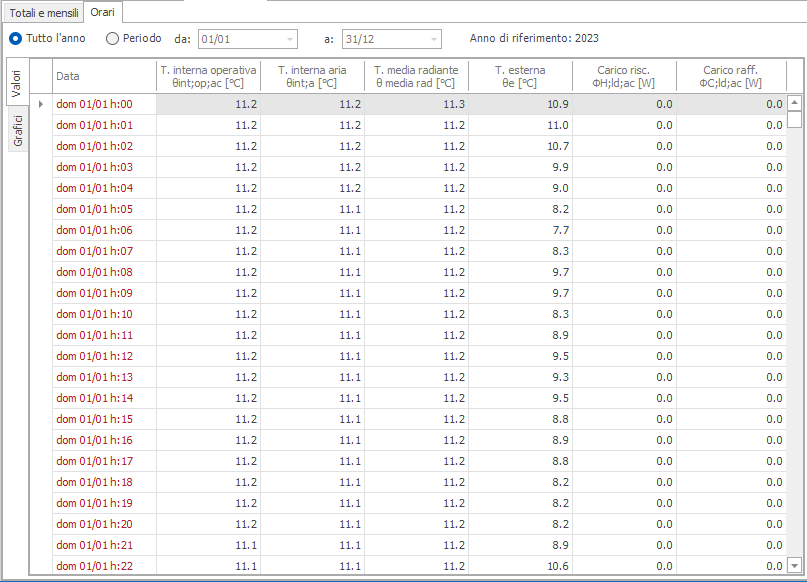The image size is (807, 582).
Task: Open the 'da' start date dropdown
Action: 290,39
